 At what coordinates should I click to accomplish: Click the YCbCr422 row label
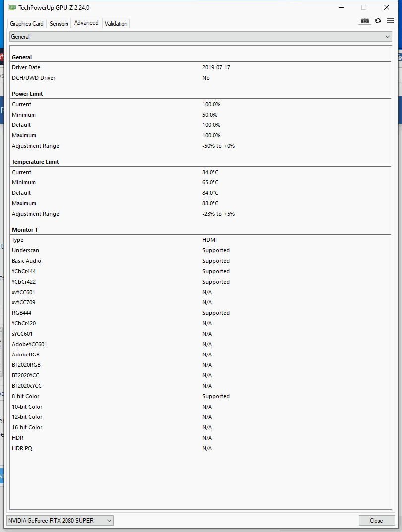[x=24, y=282]
